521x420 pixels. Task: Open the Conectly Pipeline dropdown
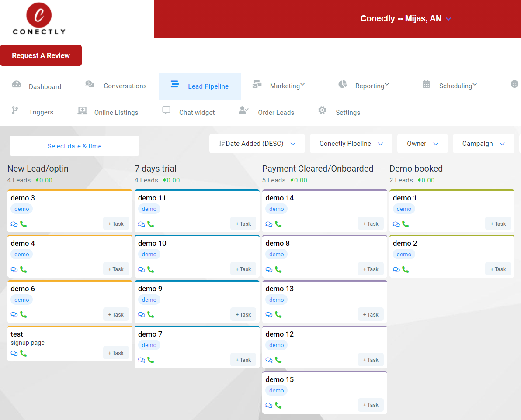351,144
